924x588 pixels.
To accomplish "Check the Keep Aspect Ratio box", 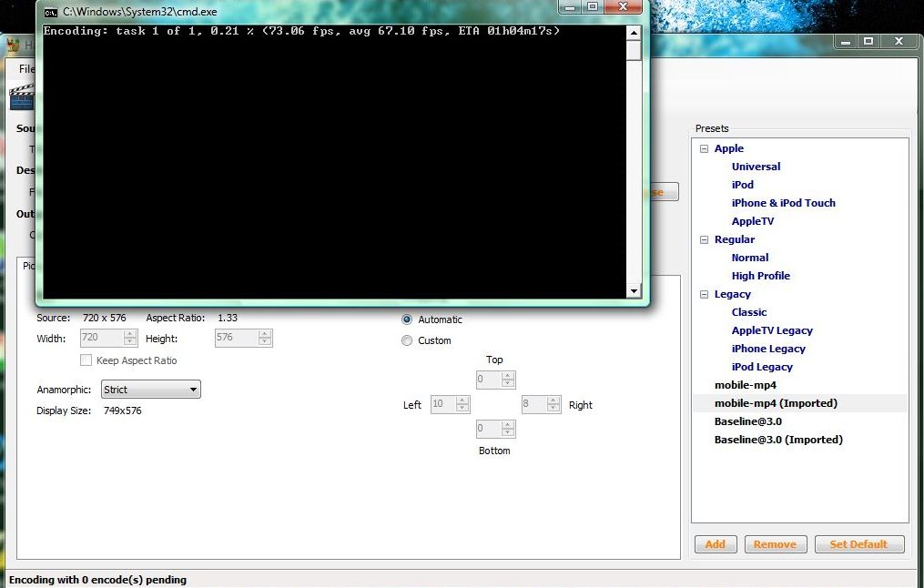I will click(x=86, y=360).
